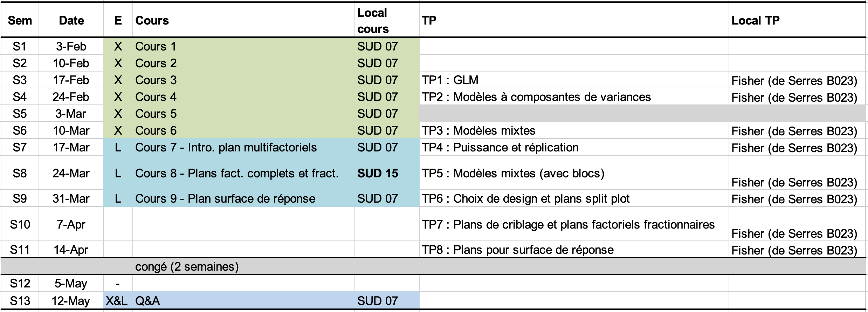Click the bold SUD 15 cell
Image resolution: width=868 pixels, height=312 pixels.
pyautogui.click(x=378, y=173)
